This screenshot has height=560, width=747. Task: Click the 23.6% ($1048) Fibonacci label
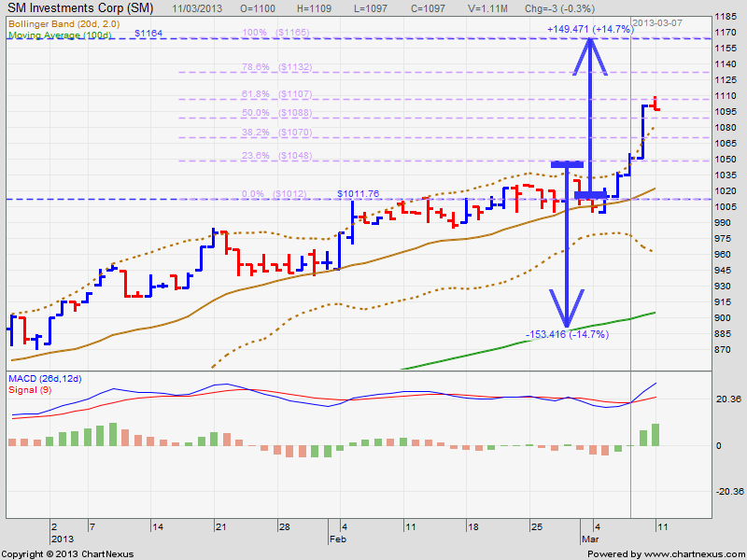[276, 156]
